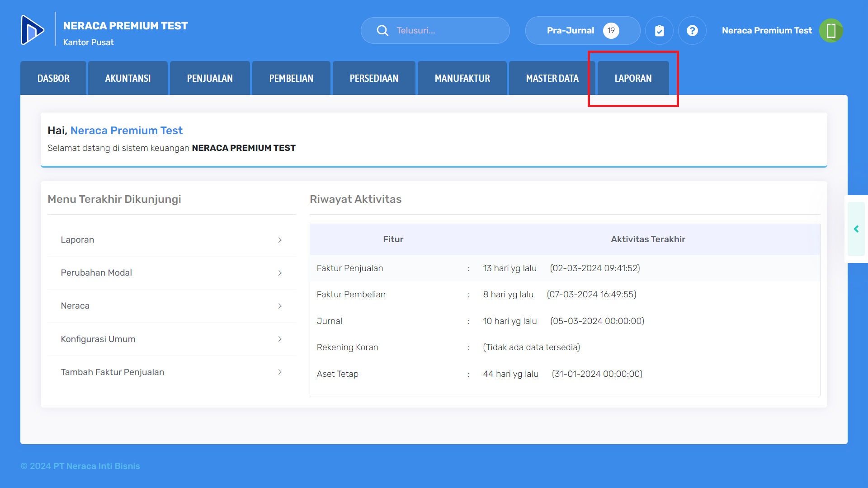This screenshot has height=488, width=868.
Task: Open the Master Data menu
Action: (552, 78)
